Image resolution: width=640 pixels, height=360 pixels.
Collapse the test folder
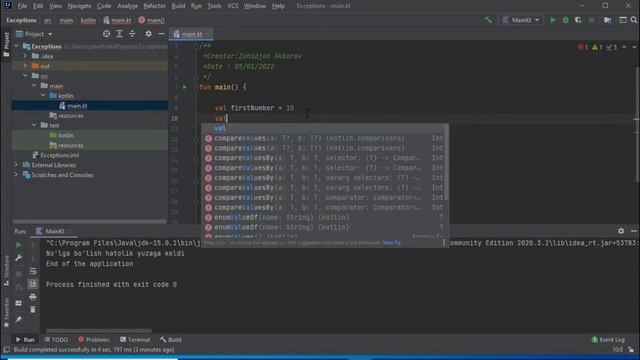[34, 125]
